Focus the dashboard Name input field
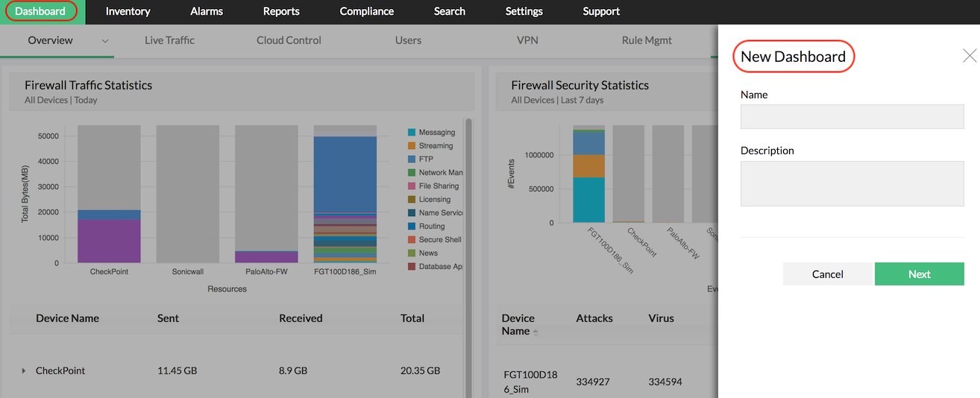The image size is (980, 398). [x=852, y=117]
